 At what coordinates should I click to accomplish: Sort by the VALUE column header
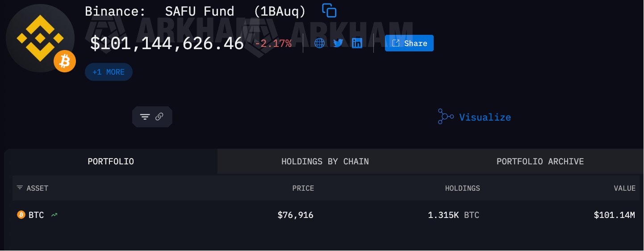(x=624, y=188)
